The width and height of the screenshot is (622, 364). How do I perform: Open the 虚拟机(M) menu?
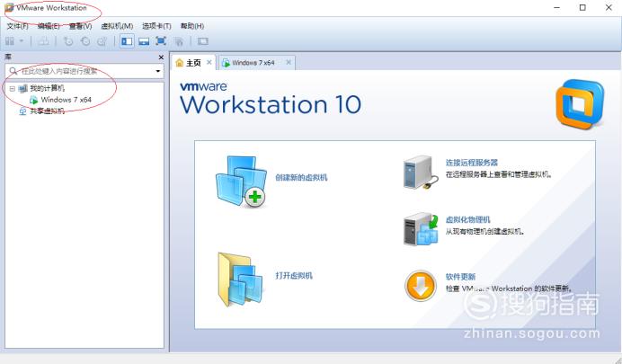[117, 26]
